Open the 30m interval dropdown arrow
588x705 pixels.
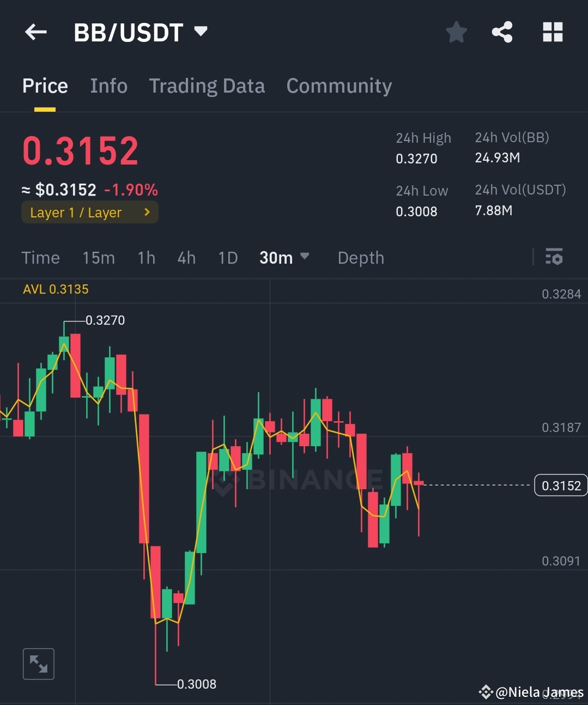(x=305, y=258)
